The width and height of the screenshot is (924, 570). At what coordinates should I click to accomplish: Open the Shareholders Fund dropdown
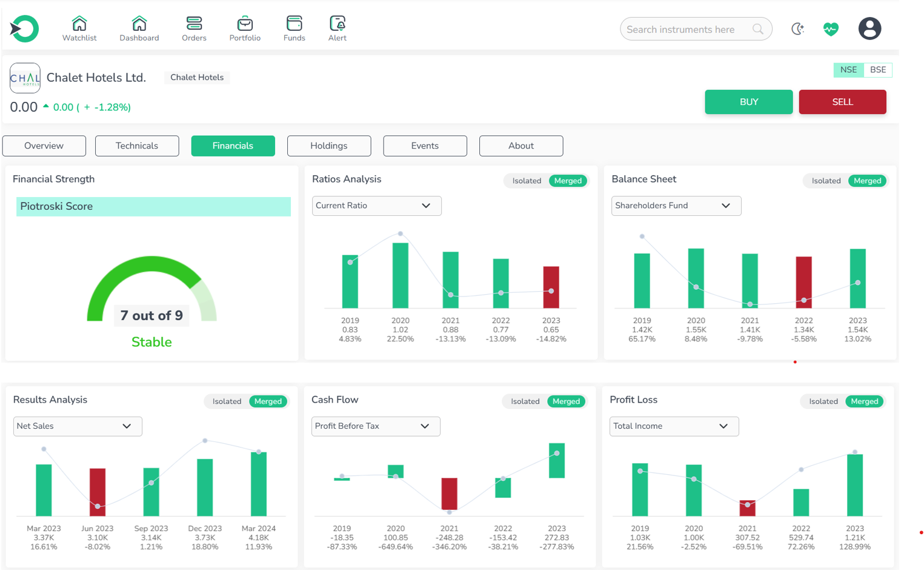pyautogui.click(x=676, y=206)
